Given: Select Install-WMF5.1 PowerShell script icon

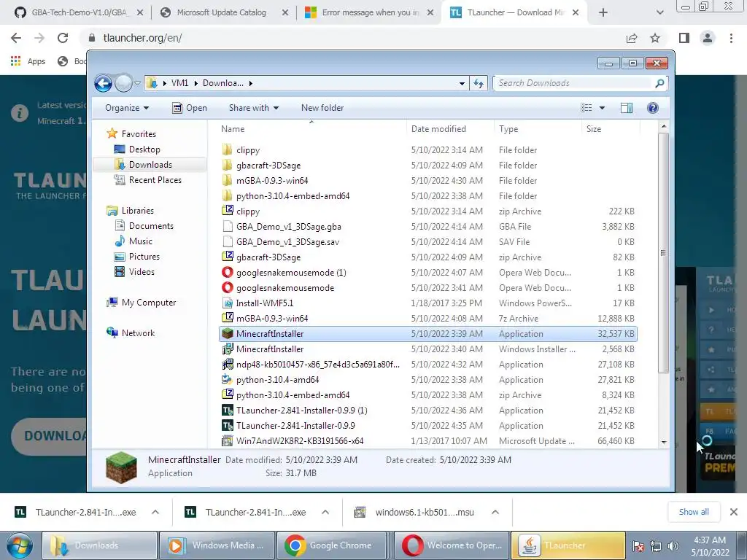Looking at the screenshot, I should [x=228, y=303].
